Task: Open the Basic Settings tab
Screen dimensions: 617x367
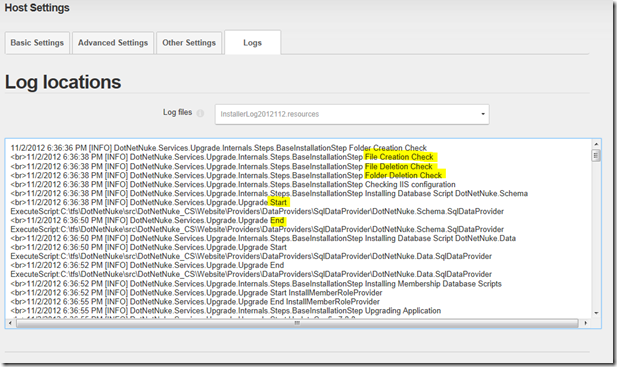Action: (37, 42)
